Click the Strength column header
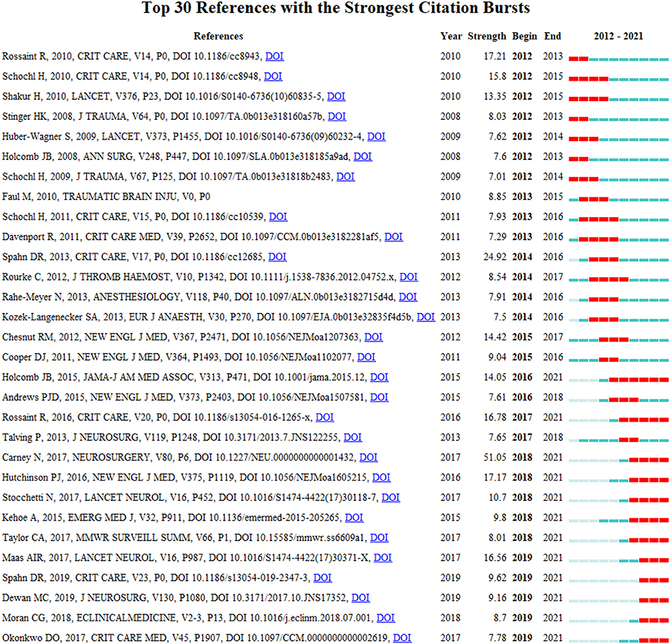Screen dimensions: 670x644 tap(487, 36)
